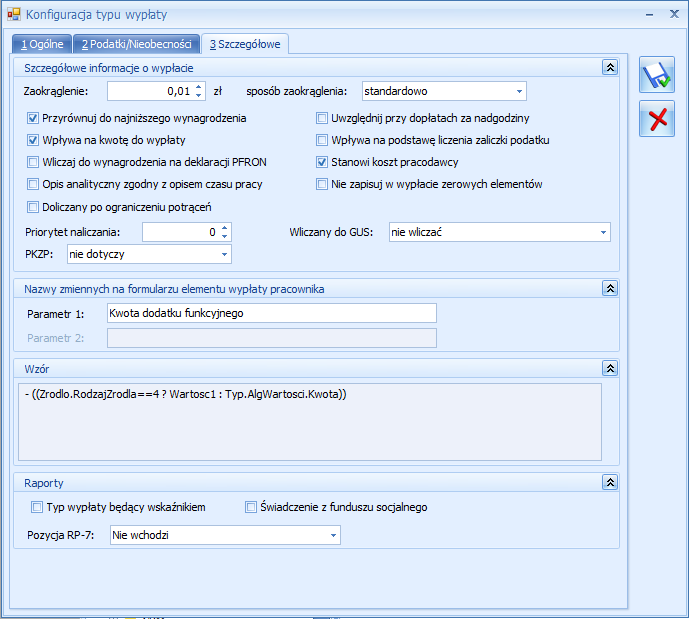Click the Wzór section header text
Image resolution: width=689 pixels, height=619 pixels.
click(36, 369)
